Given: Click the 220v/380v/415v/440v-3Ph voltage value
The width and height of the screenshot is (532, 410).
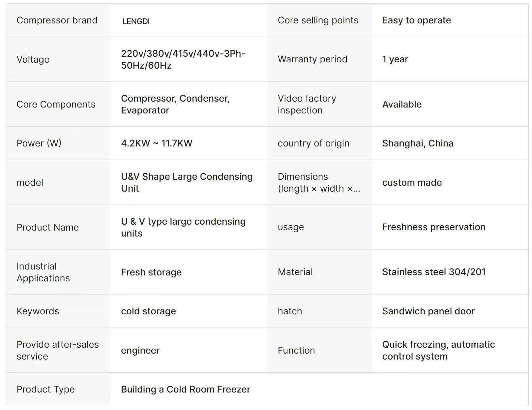Looking at the screenshot, I should 183,59.
